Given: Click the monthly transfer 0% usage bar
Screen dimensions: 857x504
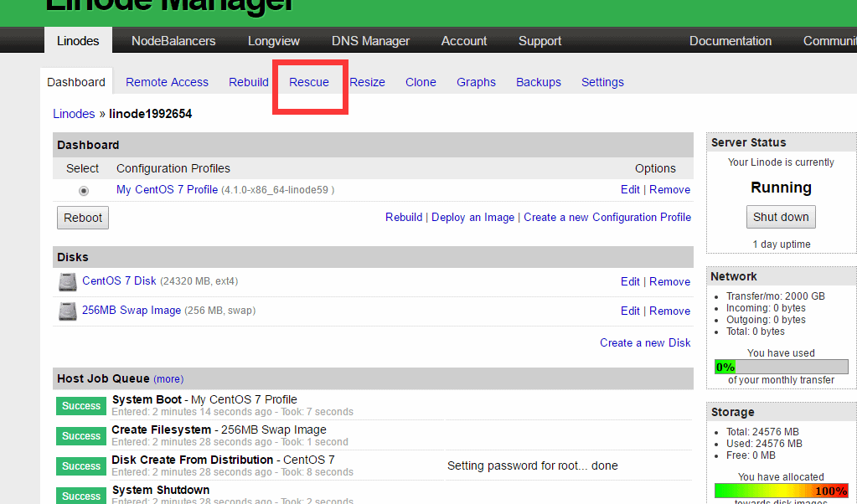Looking at the screenshot, I should [781, 367].
